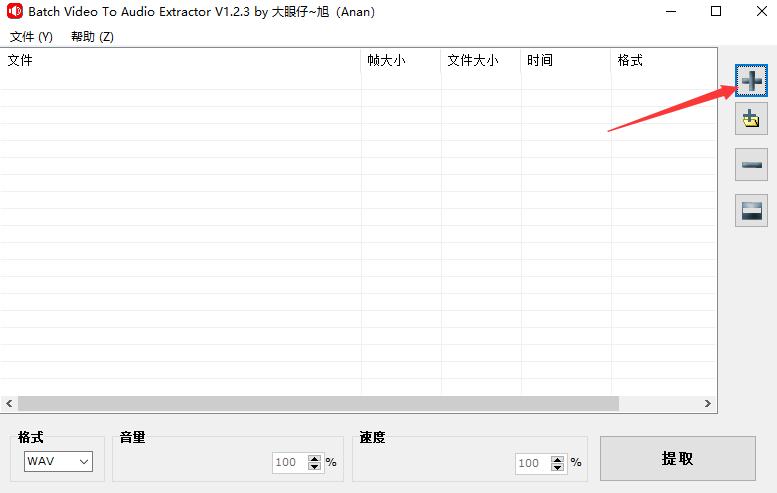Viewport: 777px width, 493px height.
Task: Click the add folder icon button
Action: (751, 119)
